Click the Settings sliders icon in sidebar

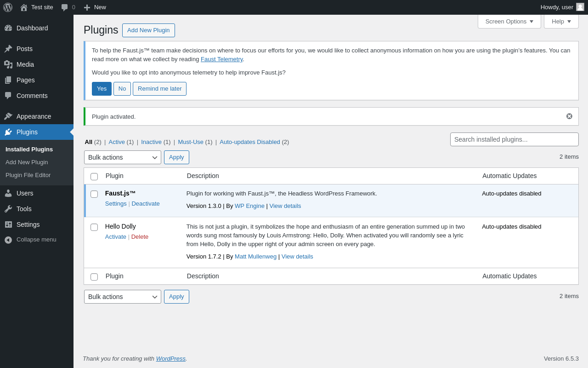click(x=8, y=224)
